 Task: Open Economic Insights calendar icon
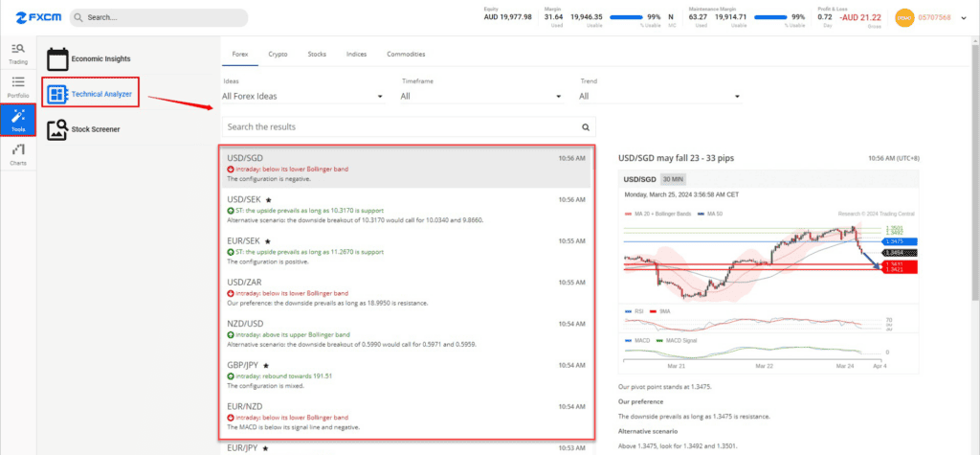click(x=58, y=59)
